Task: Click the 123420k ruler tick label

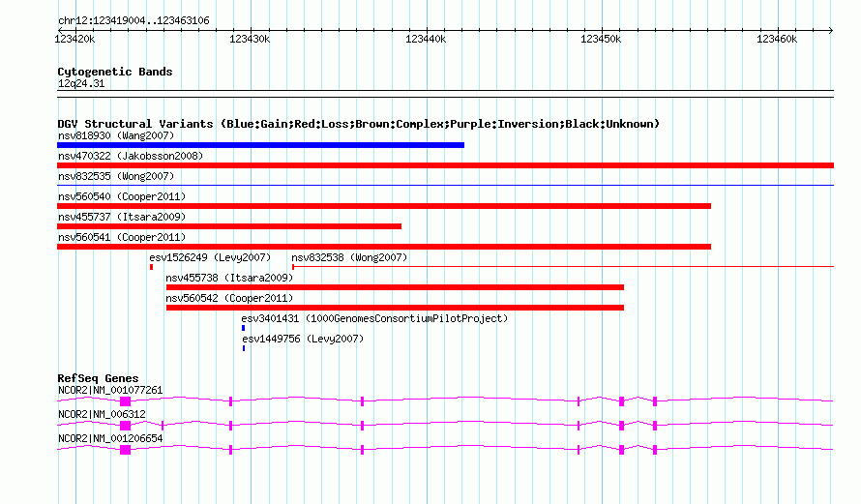Action: (x=74, y=39)
